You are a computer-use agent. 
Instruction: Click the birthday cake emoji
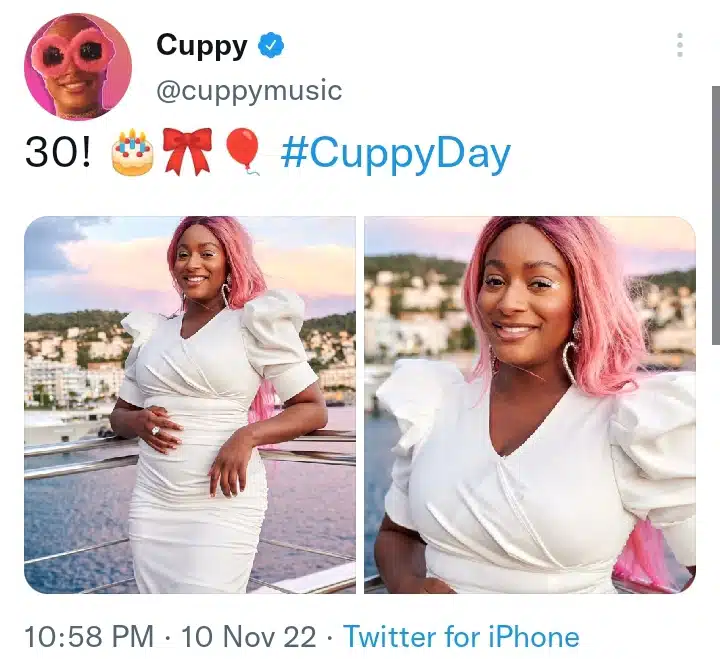[x=132, y=152]
